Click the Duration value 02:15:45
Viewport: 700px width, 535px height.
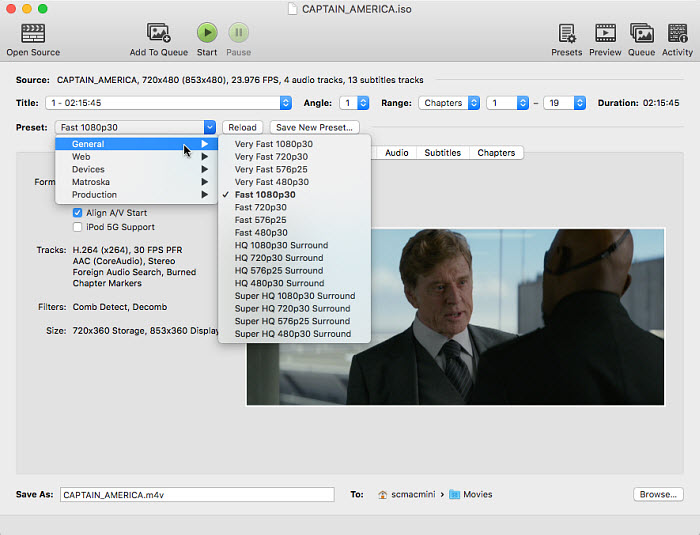[661, 103]
